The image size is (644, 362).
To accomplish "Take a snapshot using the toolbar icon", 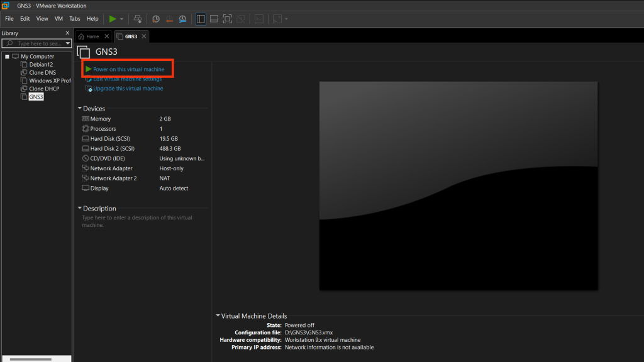I will click(x=156, y=19).
